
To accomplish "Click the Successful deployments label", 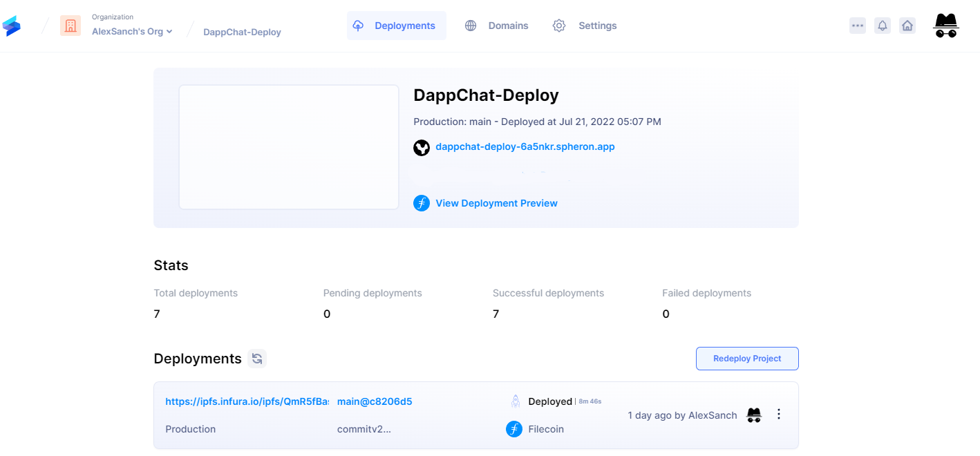I will [x=548, y=293].
